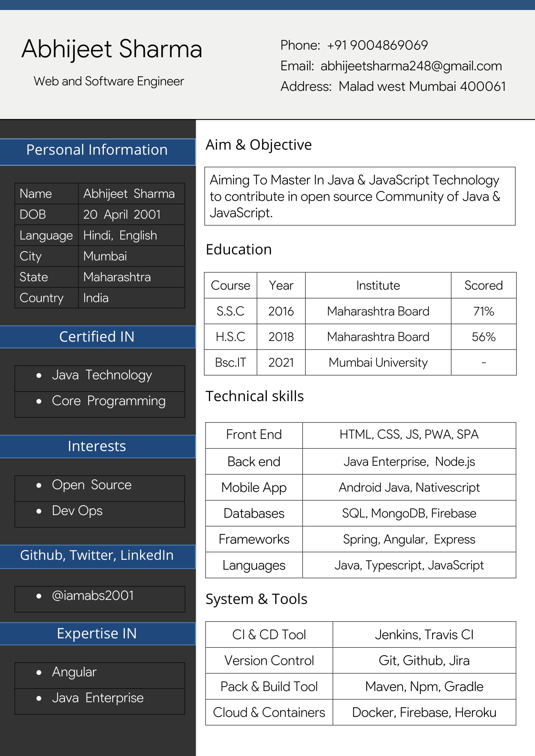The width and height of the screenshot is (535, 756).
Task: Select the 'Cloud & Containers' label
Action: (269, 713)
